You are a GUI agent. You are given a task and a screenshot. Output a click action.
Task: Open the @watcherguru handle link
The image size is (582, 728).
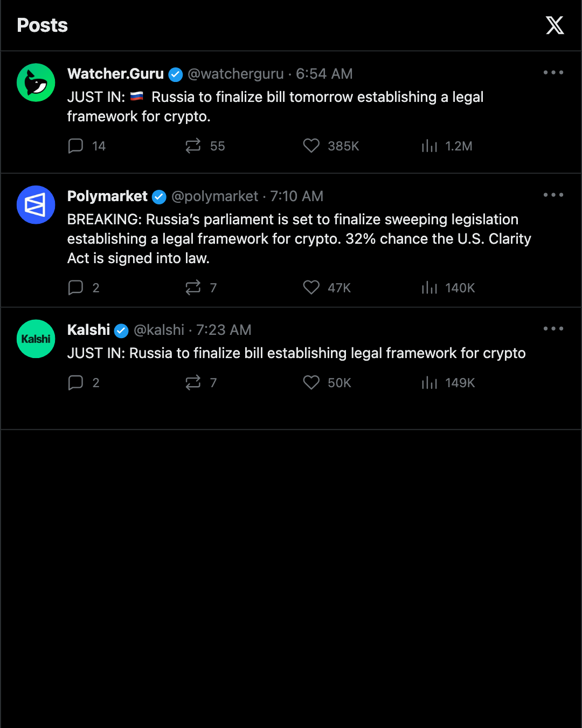(x=235, y=74)
